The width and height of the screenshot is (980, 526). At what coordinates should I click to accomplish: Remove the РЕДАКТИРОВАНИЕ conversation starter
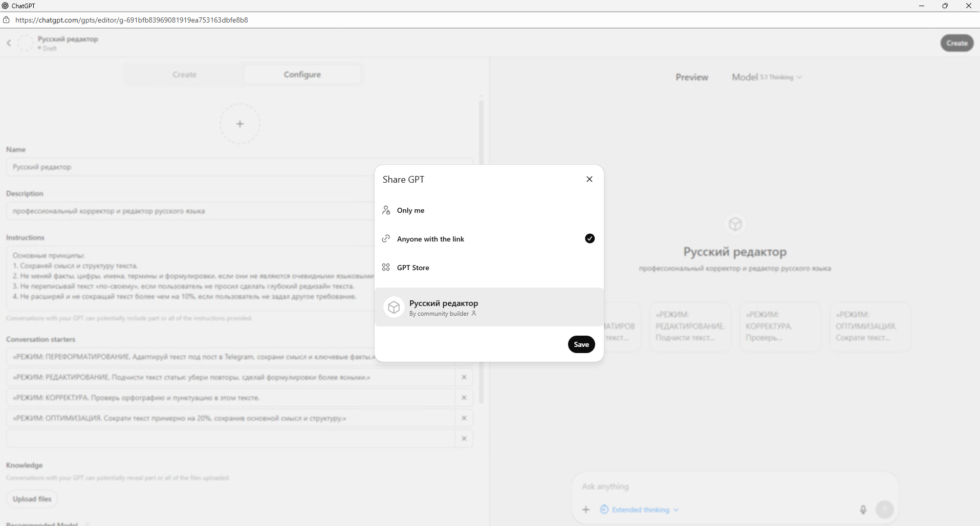click(x=464, y=377)
